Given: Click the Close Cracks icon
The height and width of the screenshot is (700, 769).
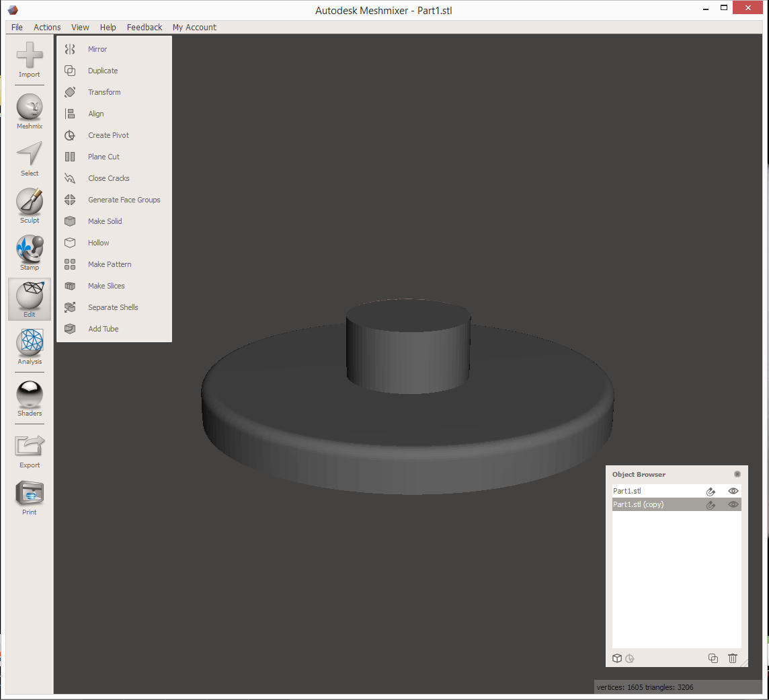Looking at the screenshot, I should (x=70, y=178).
